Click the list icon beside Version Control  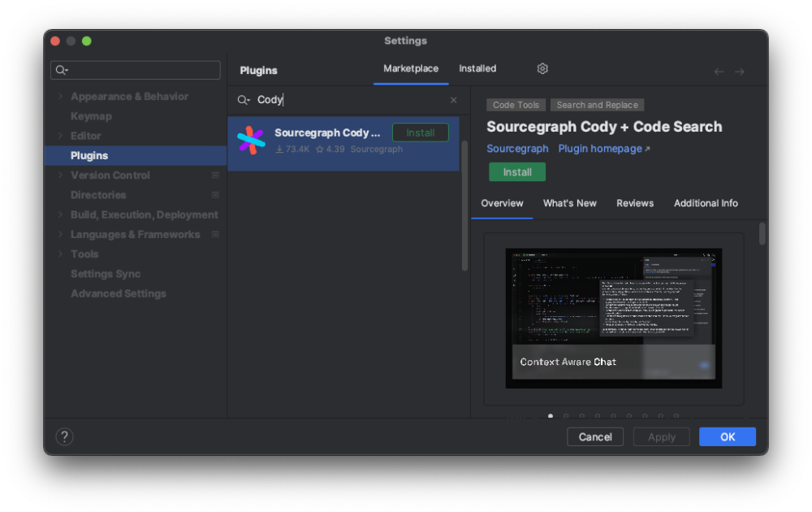pos(215,175)
